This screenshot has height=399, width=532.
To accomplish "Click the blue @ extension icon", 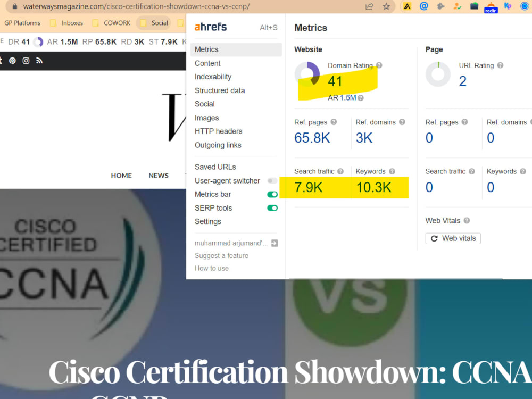I will 424,6.
